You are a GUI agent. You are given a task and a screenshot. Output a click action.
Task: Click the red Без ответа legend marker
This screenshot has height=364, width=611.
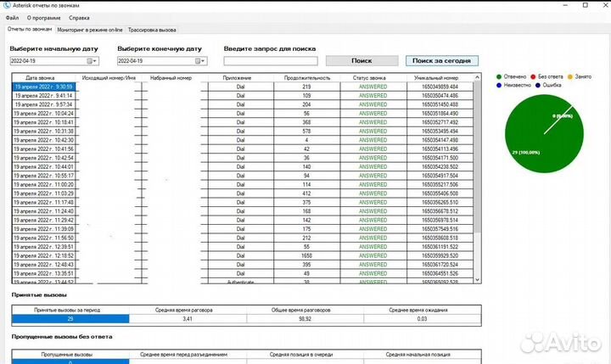pos(537,76)
